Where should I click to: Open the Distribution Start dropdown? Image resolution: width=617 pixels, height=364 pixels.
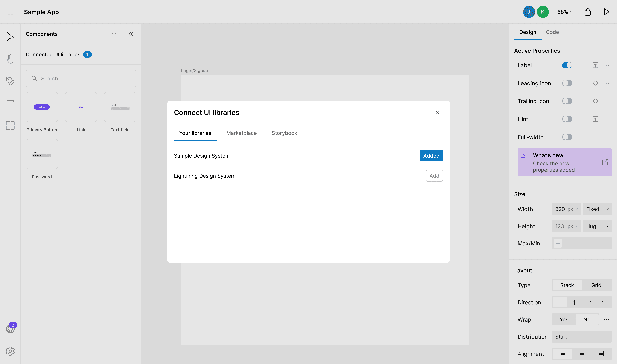[581, 337]
